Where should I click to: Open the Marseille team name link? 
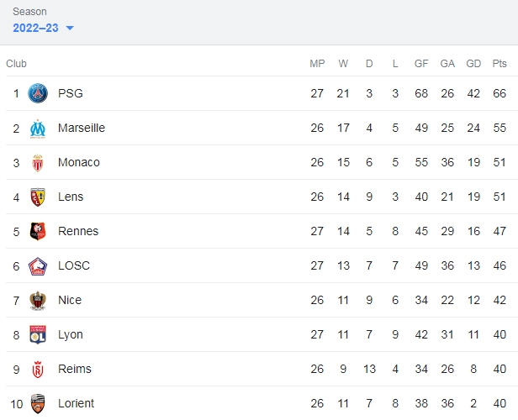click(x=82, y=128)
